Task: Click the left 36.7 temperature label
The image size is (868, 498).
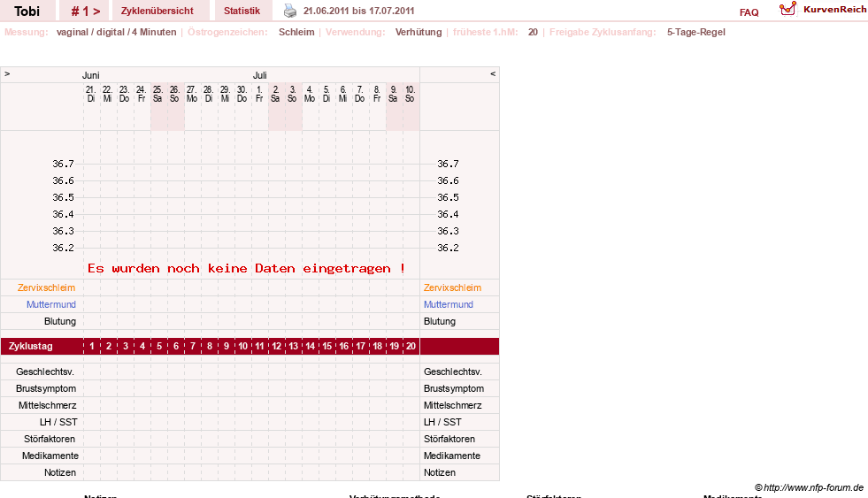Action: coord(63,164)
